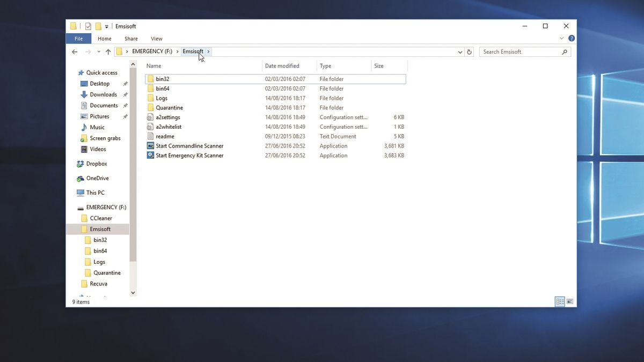Click the search magnifier icon
The width and height of the screenshot is (644, 362).
point(564,51)
